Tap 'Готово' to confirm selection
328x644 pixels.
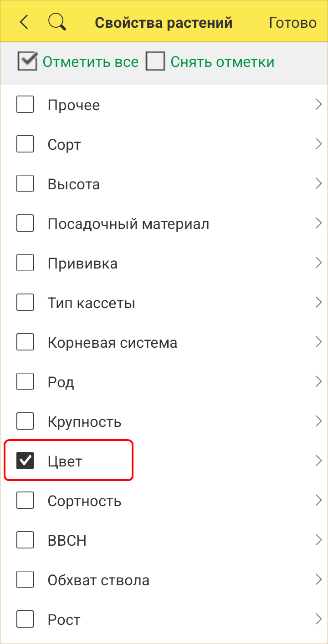pos(292,23)
